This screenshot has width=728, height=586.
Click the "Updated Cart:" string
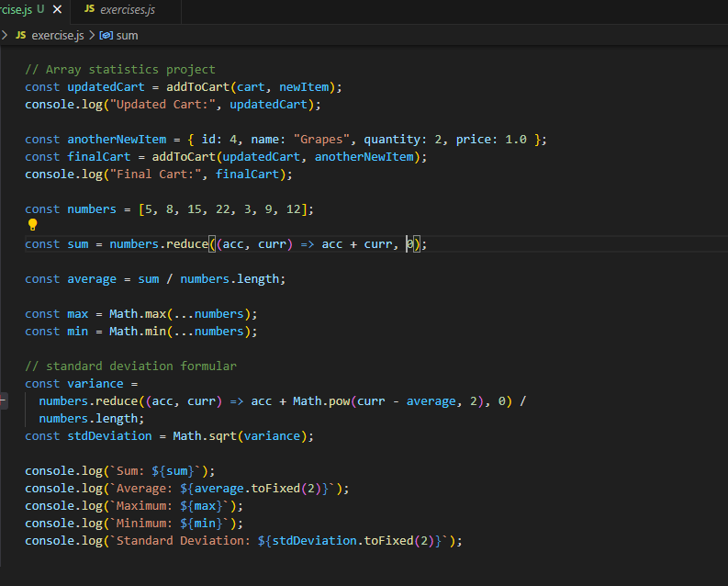point(162,105)
